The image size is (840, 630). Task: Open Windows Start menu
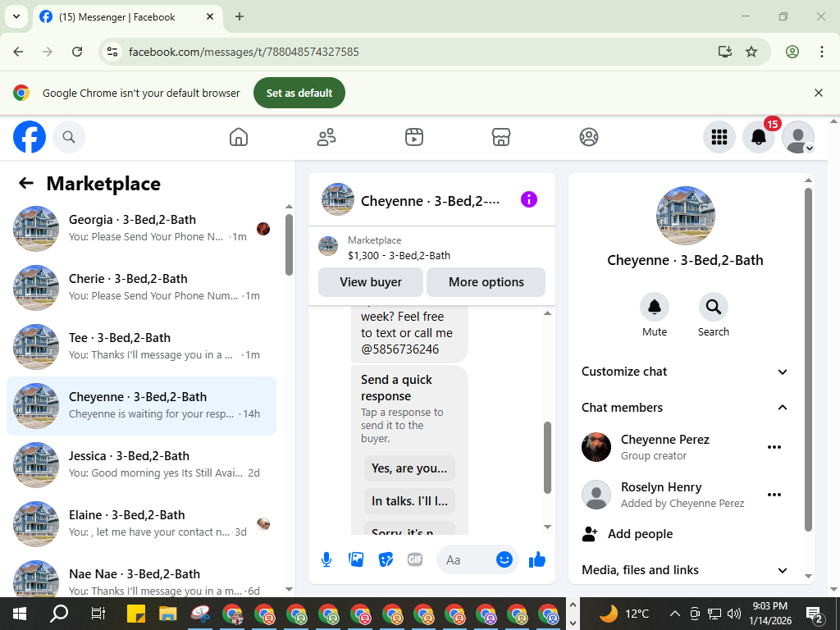[x=20, y=614]
